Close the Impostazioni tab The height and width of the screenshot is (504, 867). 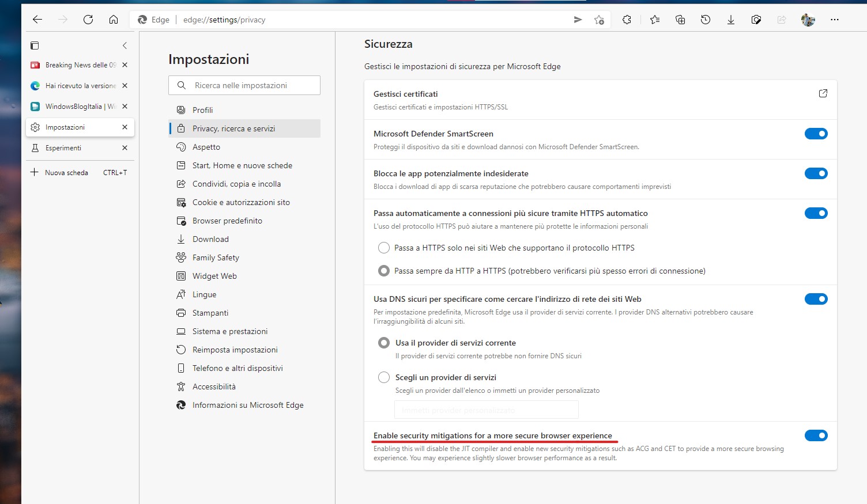[125, 127]
